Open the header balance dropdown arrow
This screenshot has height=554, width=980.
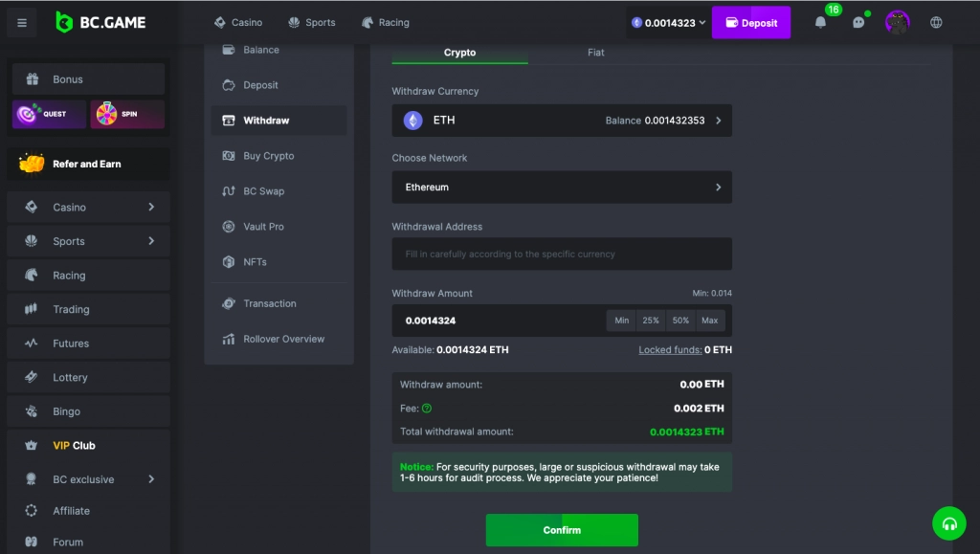(x=702, y=22)
